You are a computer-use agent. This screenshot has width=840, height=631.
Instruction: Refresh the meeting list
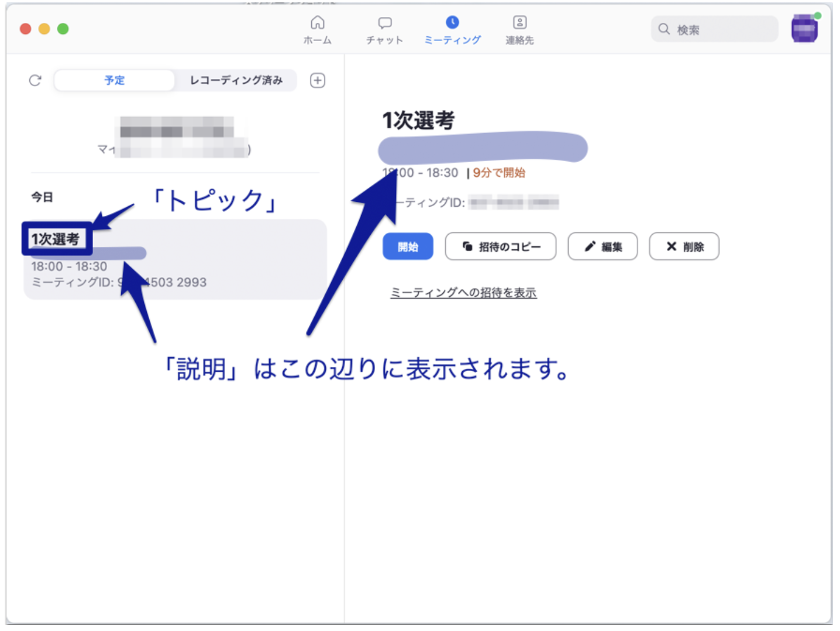click(x=35, y=80)
